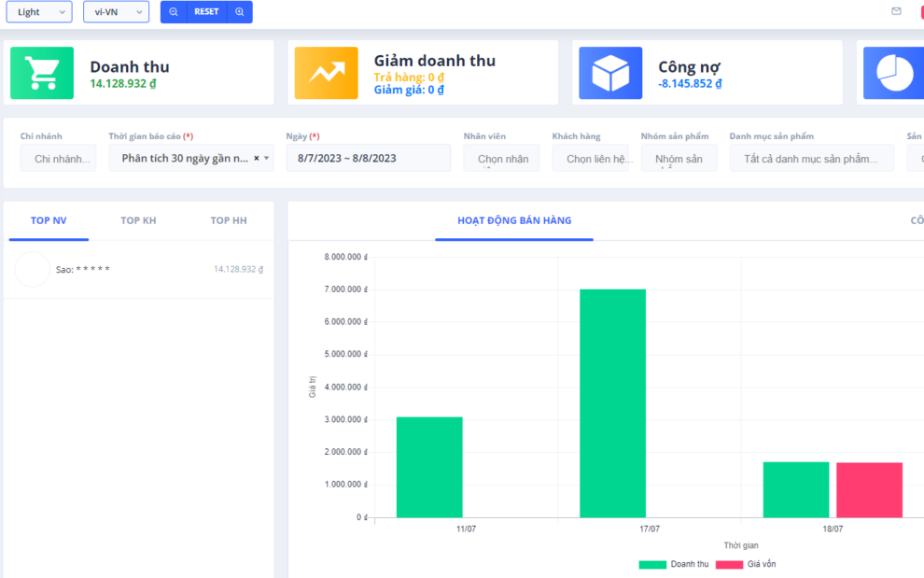Open the mail envelope icon
This screenshot has height=578, width=924.
pyautogui.click(x=896, y=11)
